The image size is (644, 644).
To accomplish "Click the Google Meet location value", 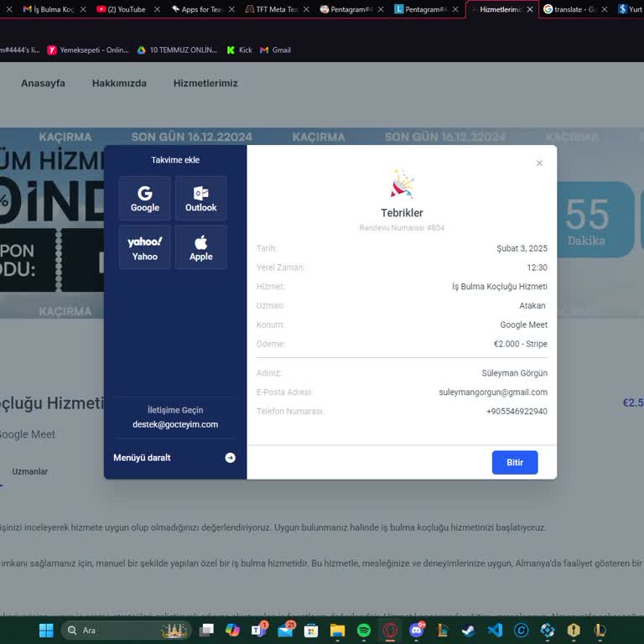I will [523, 325].
